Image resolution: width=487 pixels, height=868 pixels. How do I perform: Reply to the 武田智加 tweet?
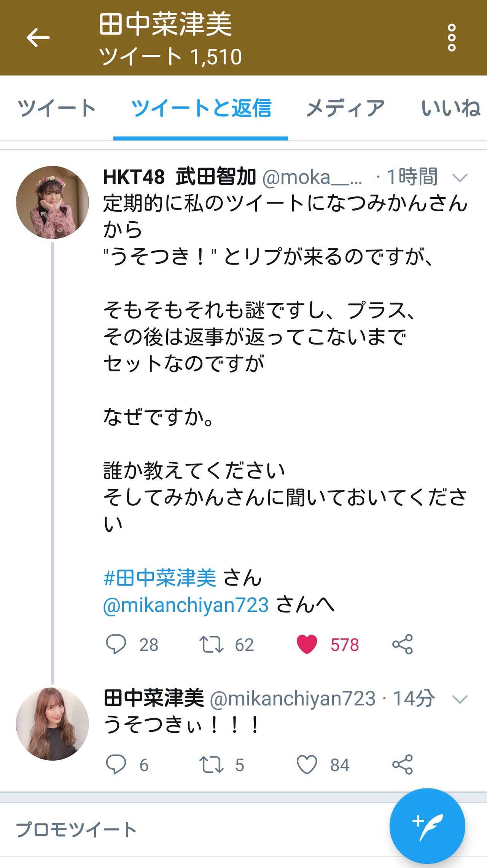click(x=116, y=644)
